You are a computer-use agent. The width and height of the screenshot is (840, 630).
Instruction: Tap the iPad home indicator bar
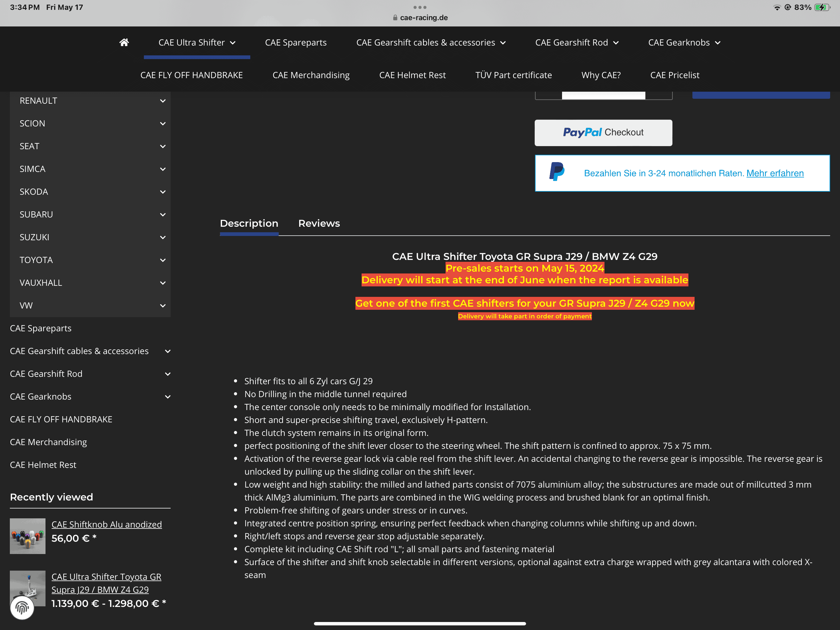(x=420, y=624)
